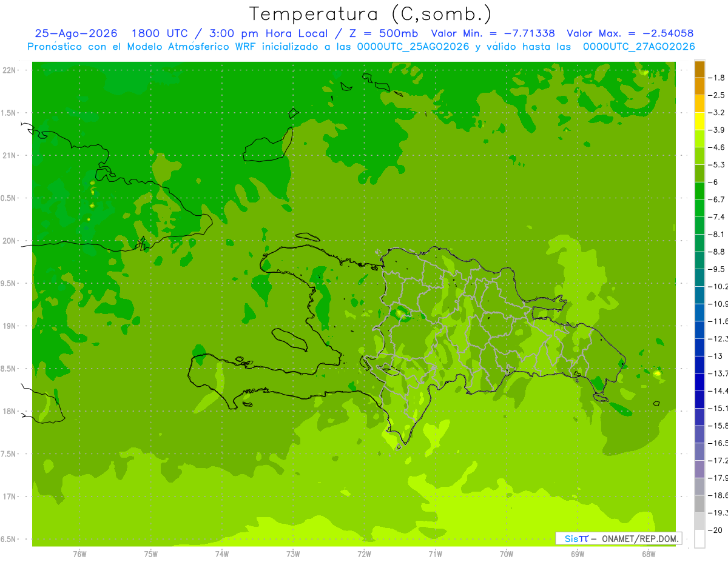Viewport: 728px width, 562px height.
Task: Click the 20N latitude axis label
Action: (x=8, y=241)
